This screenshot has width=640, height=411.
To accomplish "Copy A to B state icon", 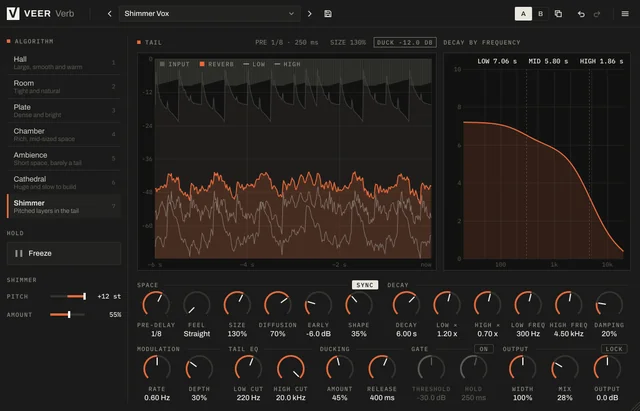I will [x=558, y=13].
